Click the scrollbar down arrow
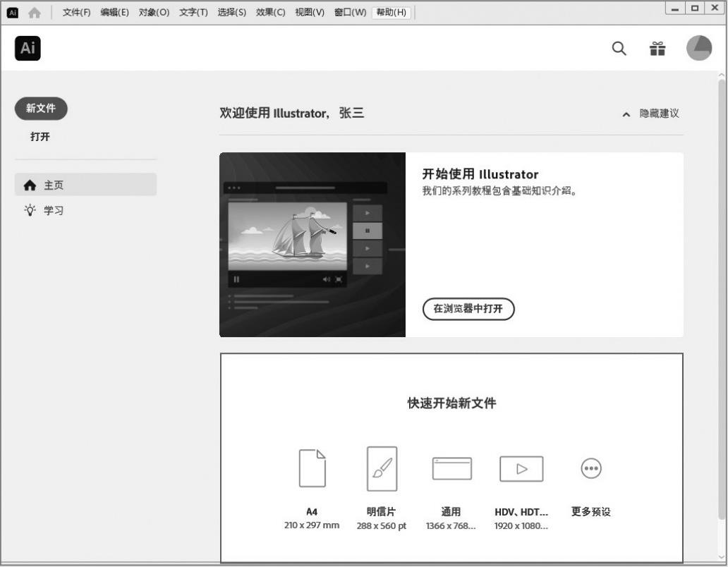The image size is (728, 567). point(721,556)
